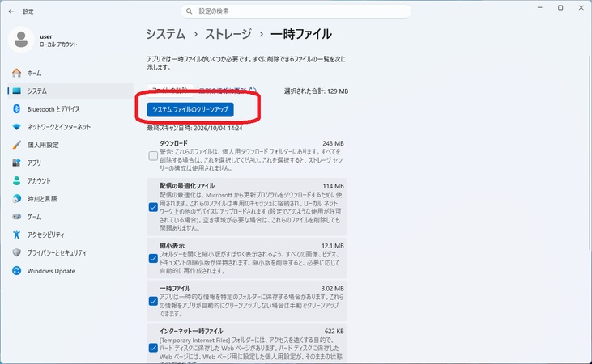The width and height of the screenshot is (592, 364).
Task: Click the システム ファイルのクリーンアップ button
Action: [x=190, y=109]
